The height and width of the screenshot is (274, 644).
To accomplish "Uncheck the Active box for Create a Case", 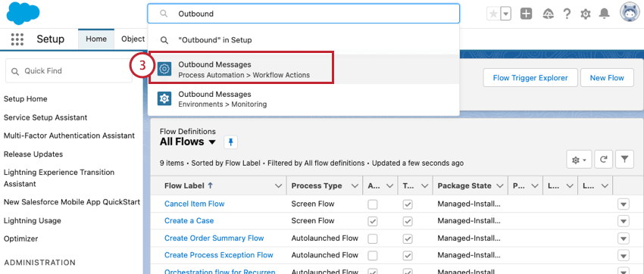I will click(x=373, y=221).
